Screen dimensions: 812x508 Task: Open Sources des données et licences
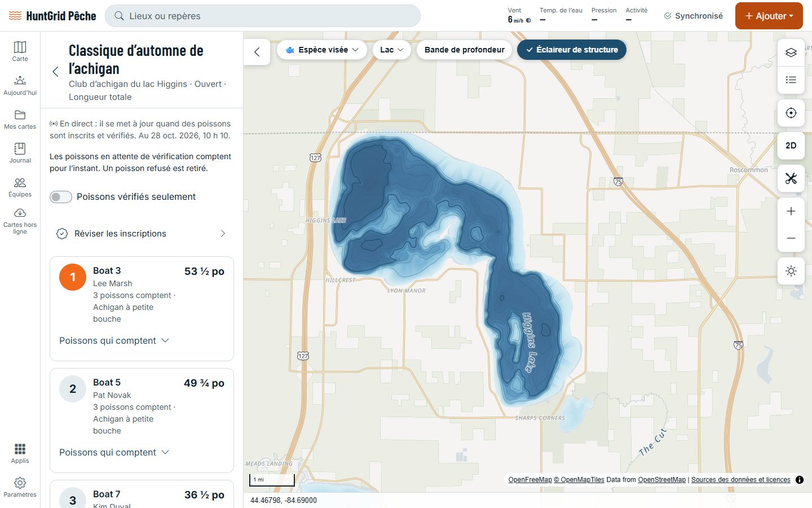[741, 480]
